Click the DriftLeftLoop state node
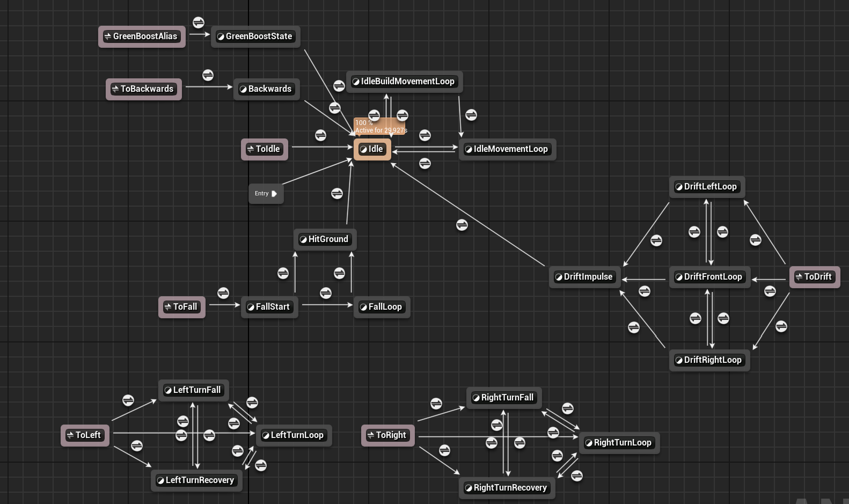This screenshot has height=504, width=849. 707,187
